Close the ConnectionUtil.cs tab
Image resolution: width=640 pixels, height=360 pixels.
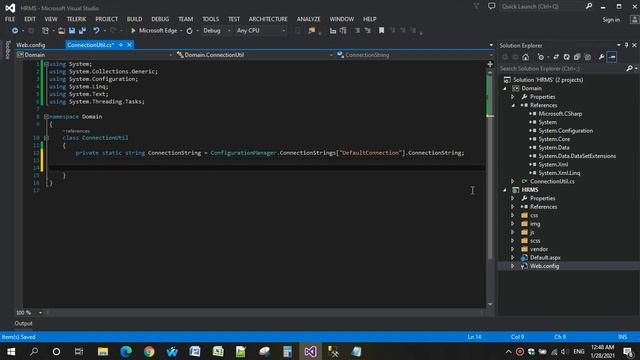(129, 45)
